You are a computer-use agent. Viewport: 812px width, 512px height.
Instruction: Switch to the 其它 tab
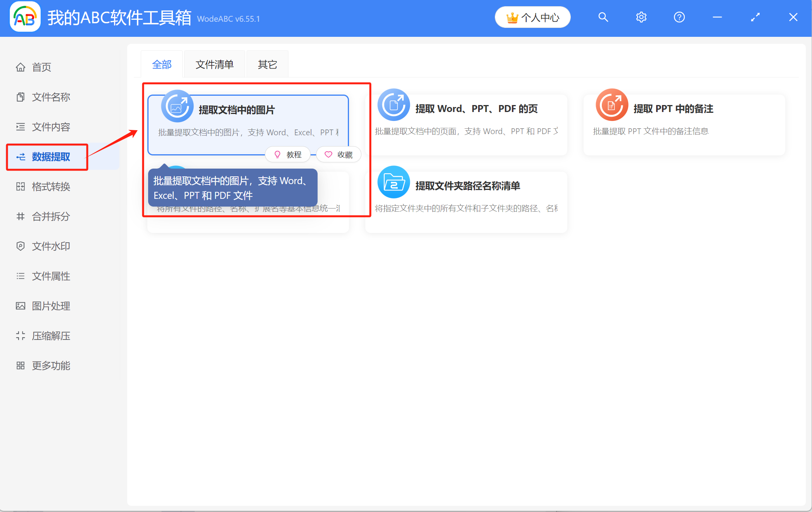[267, 64]
